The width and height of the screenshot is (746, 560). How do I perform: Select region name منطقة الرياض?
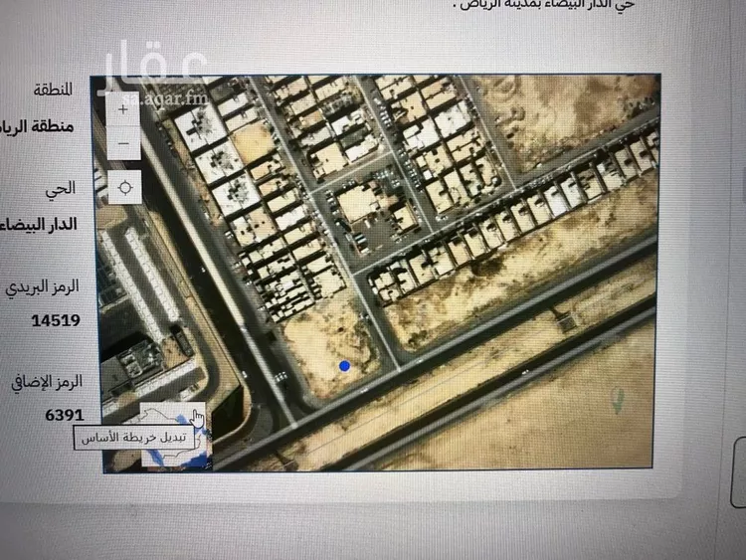click(x=38, y=126)
